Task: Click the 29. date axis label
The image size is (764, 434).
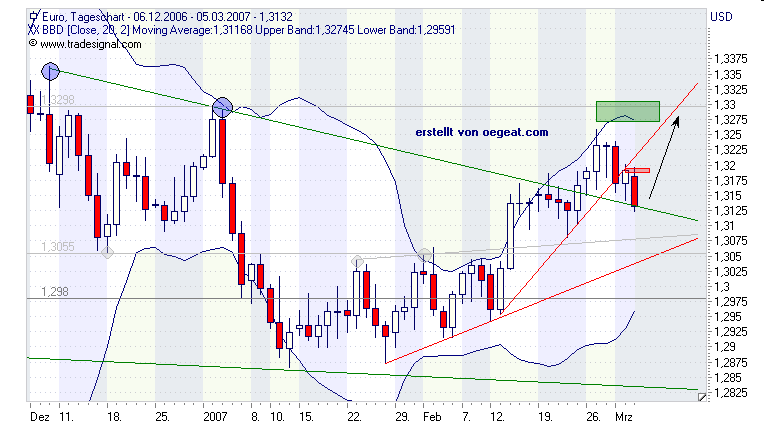Action: [x=402, y=417]
